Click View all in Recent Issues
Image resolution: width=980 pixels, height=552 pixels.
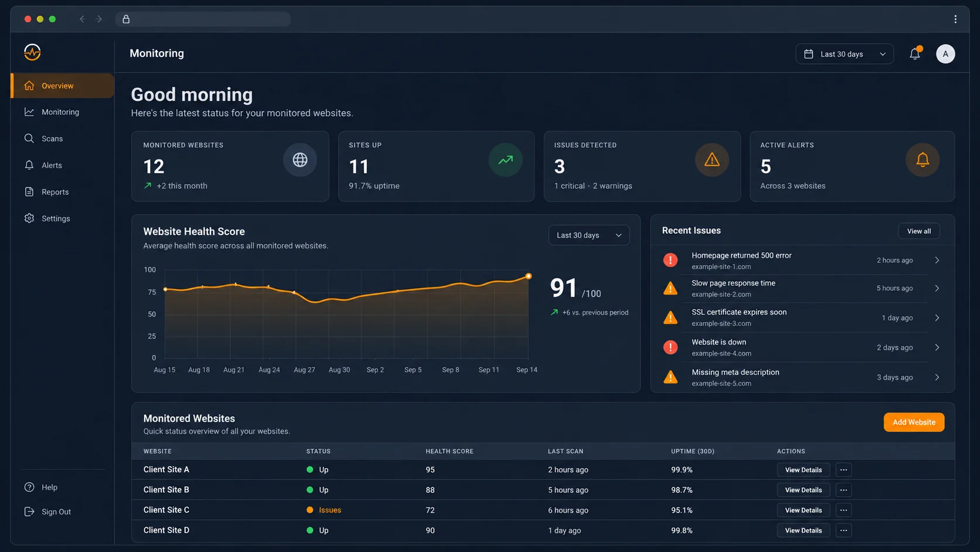pos(918,231)
